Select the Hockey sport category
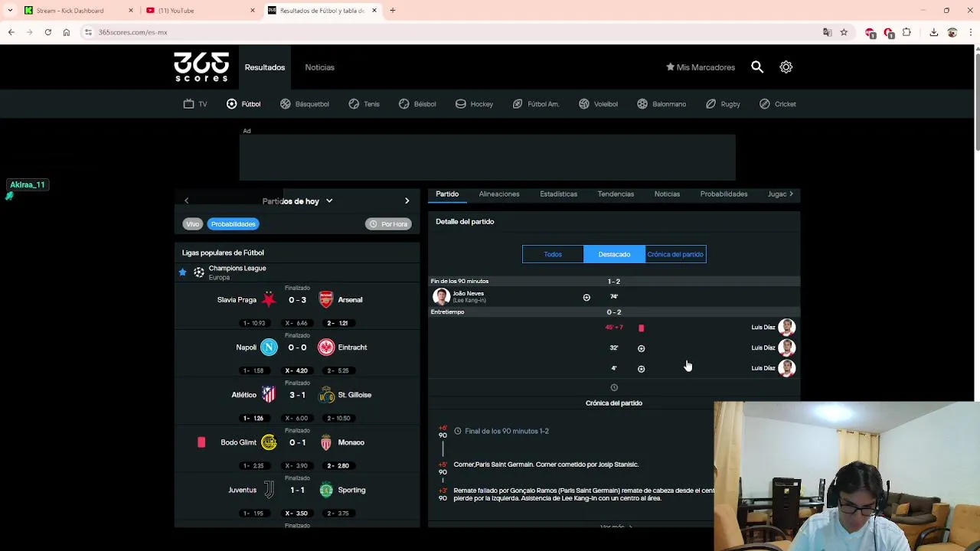 click(x=474, y=104)
